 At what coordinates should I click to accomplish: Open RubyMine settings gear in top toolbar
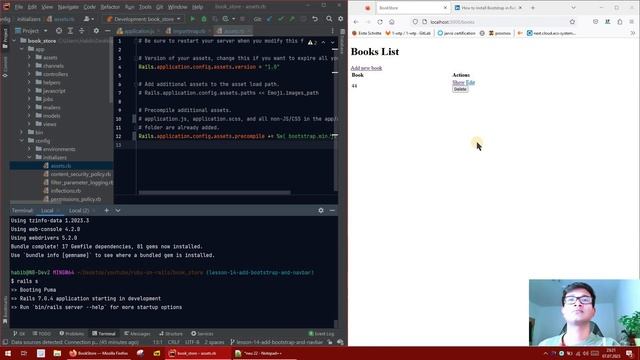[x=340, y=19]
